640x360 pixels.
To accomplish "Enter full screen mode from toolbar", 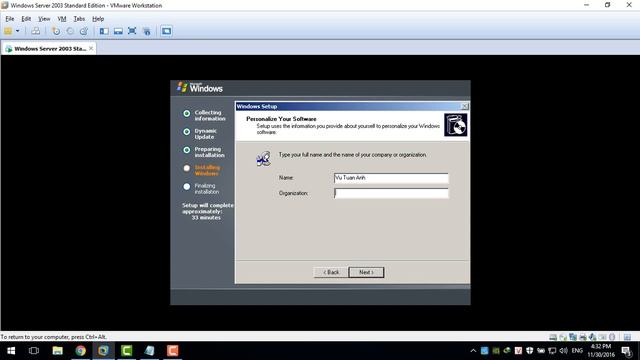I will coord(132,31).
